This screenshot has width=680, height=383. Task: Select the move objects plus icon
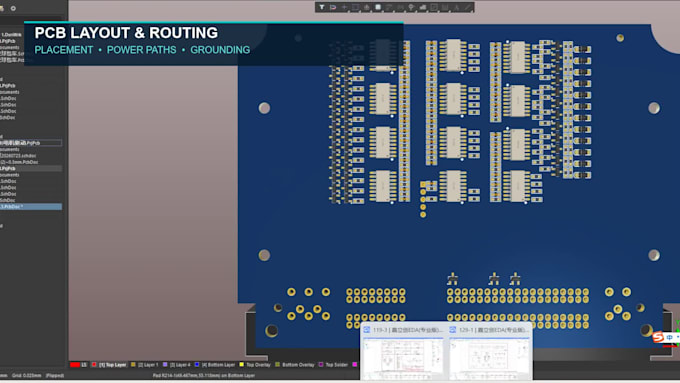(344, 7)
